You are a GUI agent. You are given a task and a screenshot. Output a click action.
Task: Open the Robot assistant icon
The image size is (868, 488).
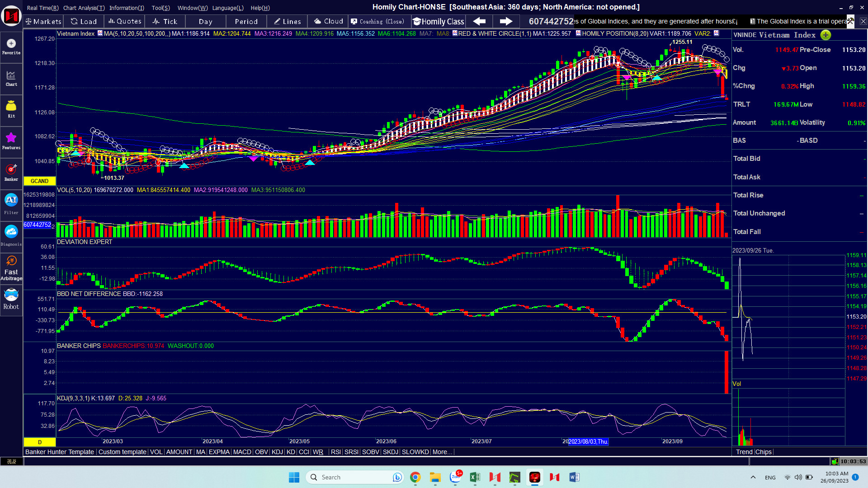click(11, 299)
